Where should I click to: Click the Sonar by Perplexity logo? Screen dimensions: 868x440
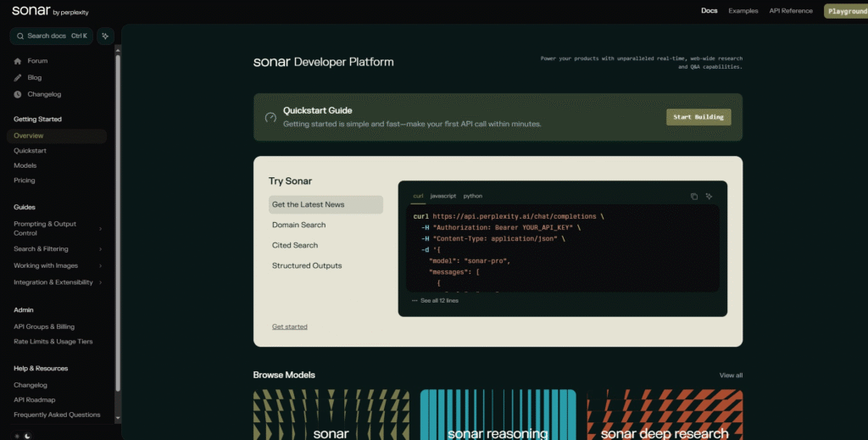point(50,11)
